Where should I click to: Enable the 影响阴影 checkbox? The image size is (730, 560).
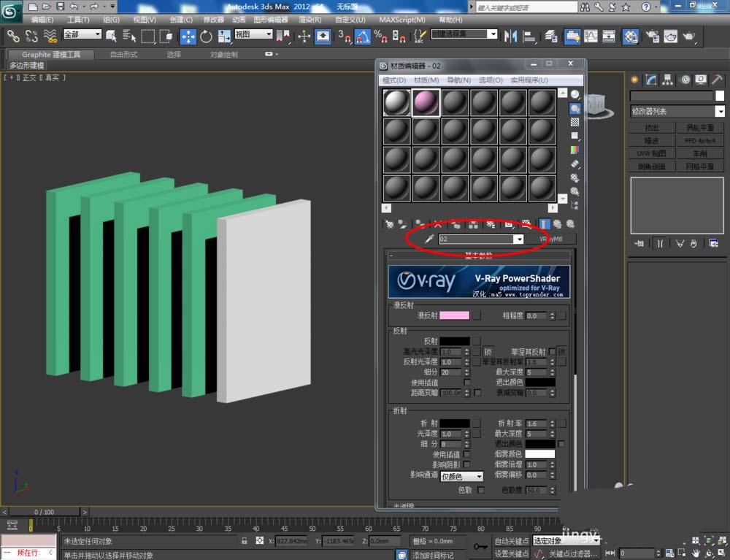click(x=467, y=464)
